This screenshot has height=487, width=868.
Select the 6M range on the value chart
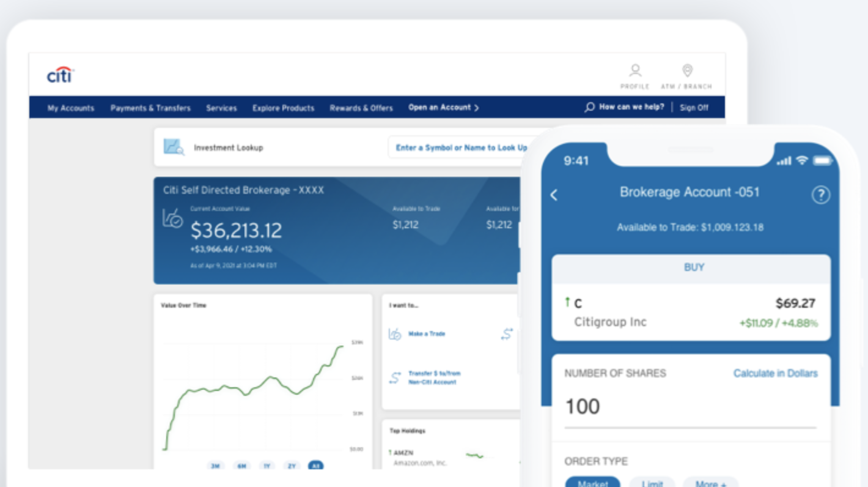coord(241,466)
